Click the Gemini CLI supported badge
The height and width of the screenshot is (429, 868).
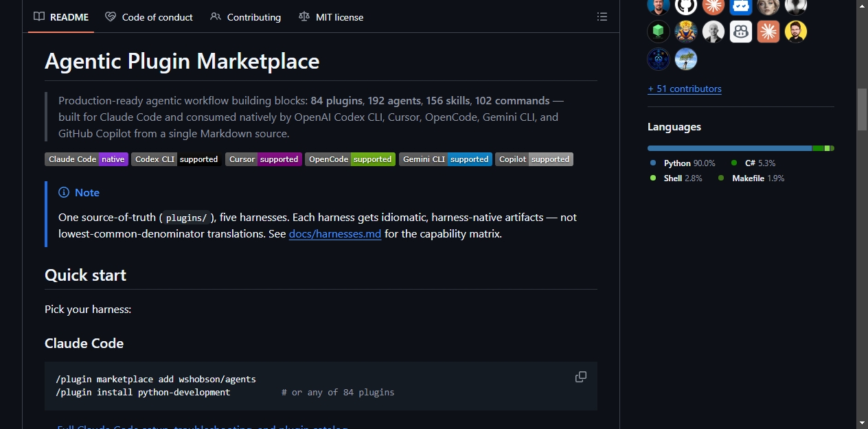(x=446, y=159)
